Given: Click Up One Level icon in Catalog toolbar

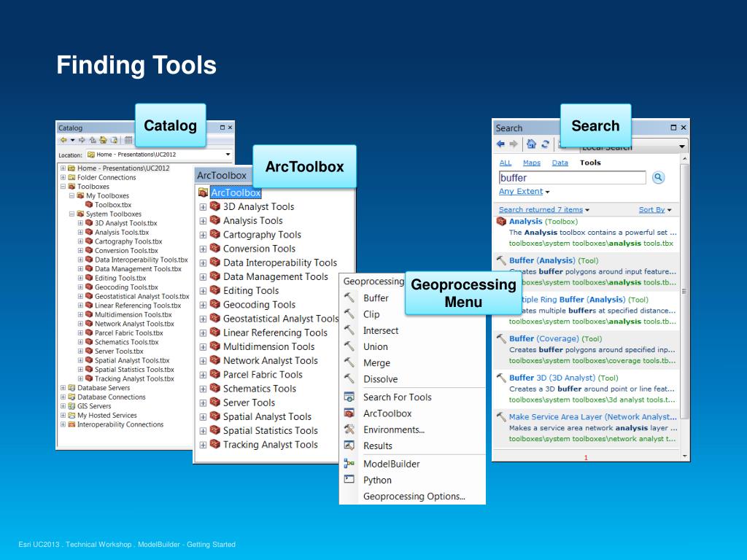Looking at the screenshot, I should click(93, 140).
